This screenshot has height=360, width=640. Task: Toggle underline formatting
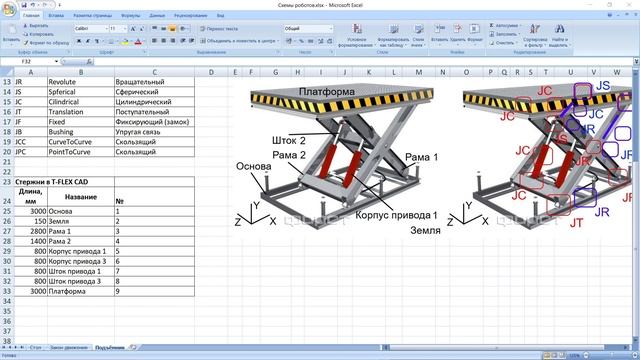coord(97,41)
